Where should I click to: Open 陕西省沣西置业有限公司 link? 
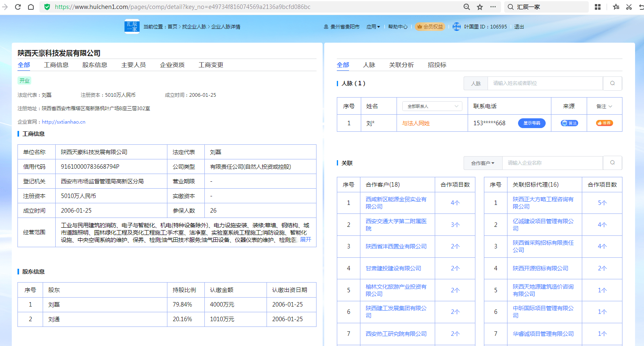[396, 246]
